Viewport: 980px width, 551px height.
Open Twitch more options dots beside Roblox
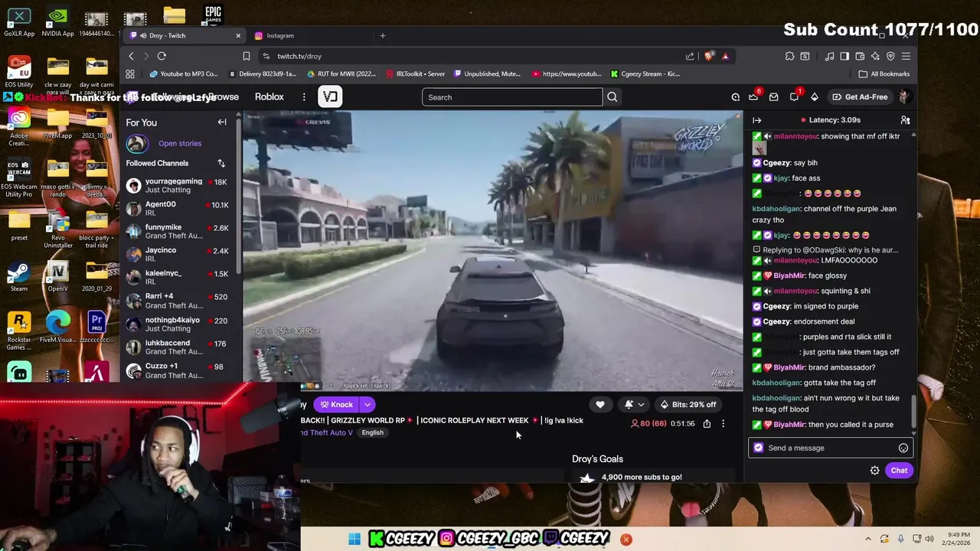(304, 97)
